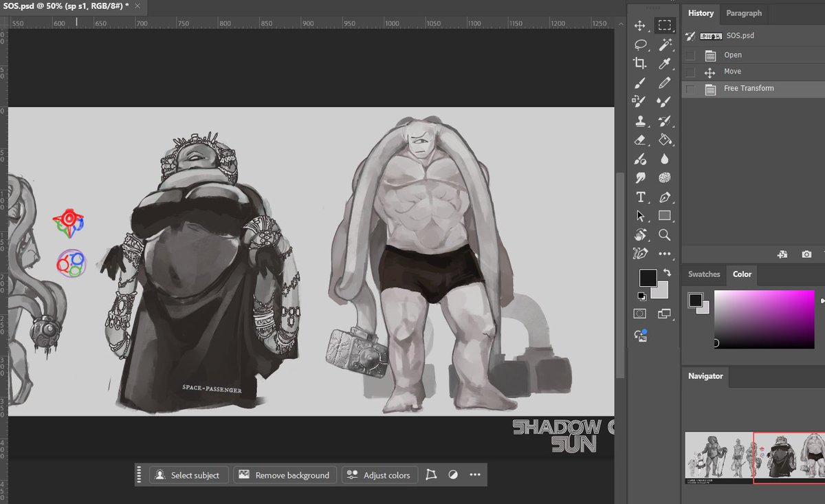The height and width of the screenshot is (504, 825).
Task: Select the Sponge tool
Action: 664,178
